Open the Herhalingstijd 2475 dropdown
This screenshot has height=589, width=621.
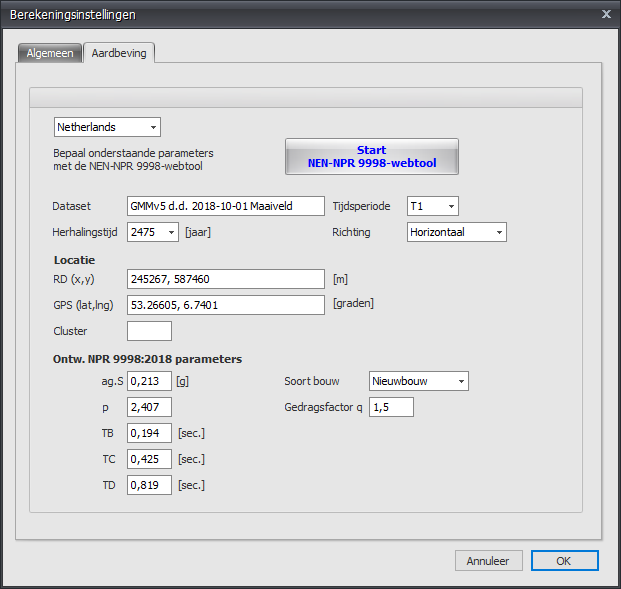(152, 232)
